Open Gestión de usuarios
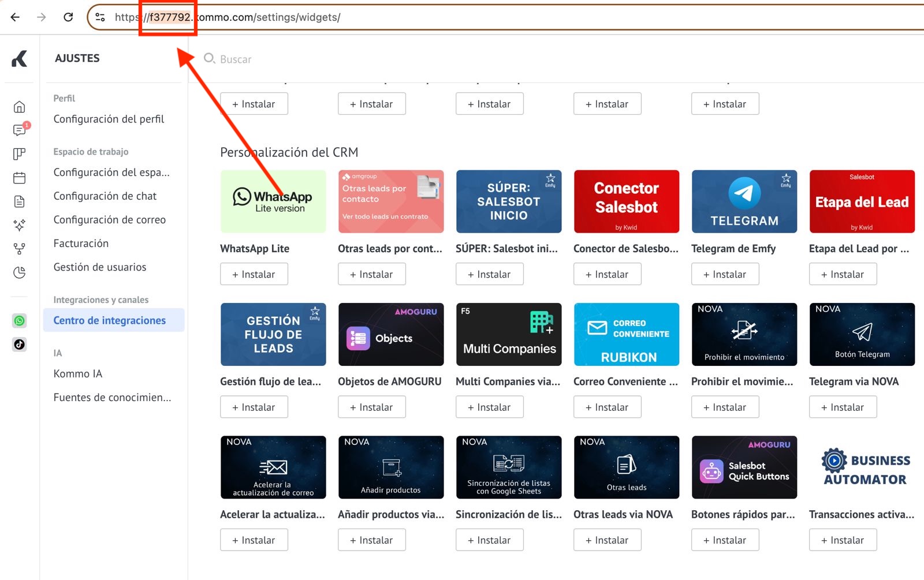The height and width of the screenshot is (580, 924). pyautogui.click(x=100, y=267)
